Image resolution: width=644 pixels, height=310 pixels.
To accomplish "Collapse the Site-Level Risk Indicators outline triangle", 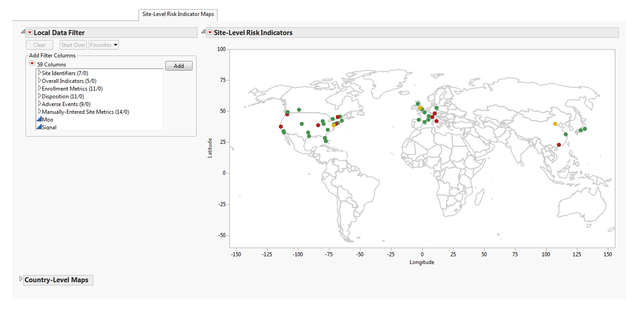I will point(203,32).
